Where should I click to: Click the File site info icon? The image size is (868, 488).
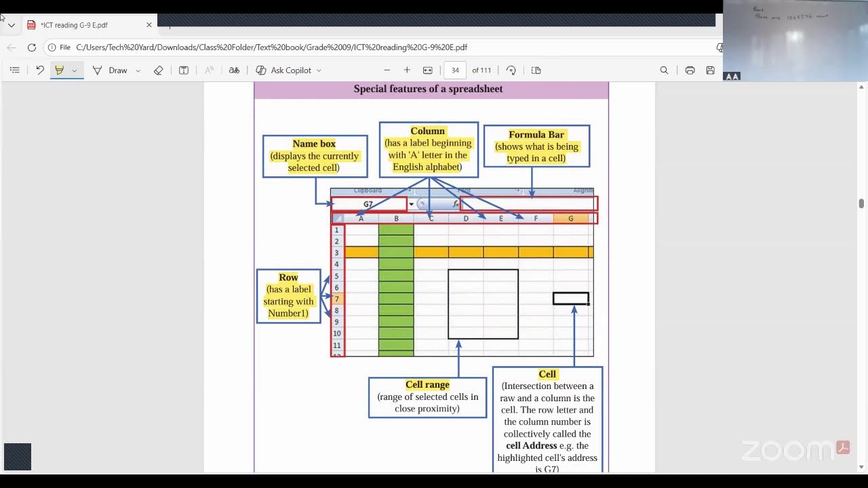click(59, 47)
